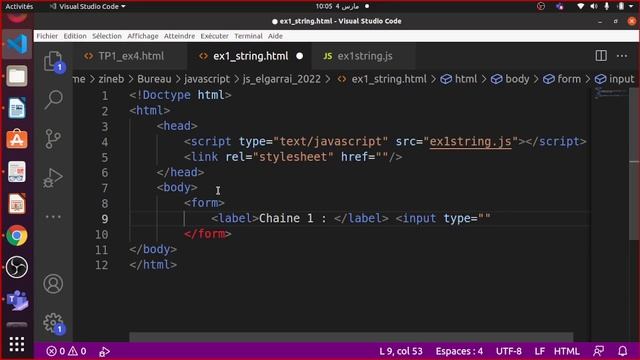Screen dimensions: 640x360
Task: Launch Visual Studio Code from dock
Action: click(17, 44)
